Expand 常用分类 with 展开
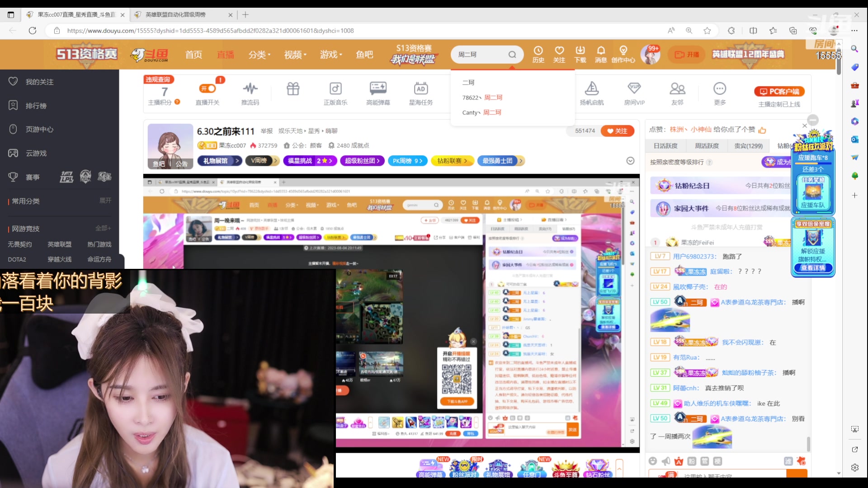 point(105,201)
